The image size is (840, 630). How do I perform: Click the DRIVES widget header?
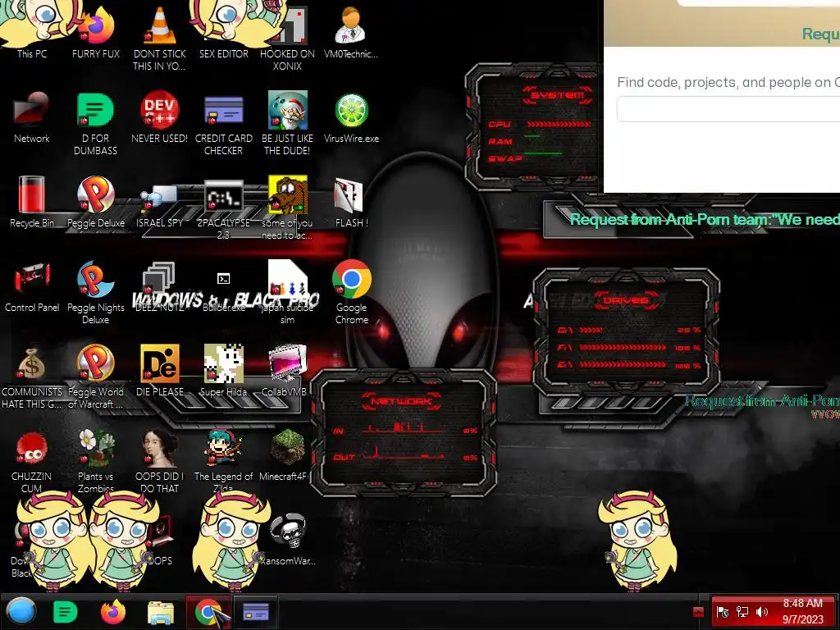pyautogui.click(x=626, y=300)
